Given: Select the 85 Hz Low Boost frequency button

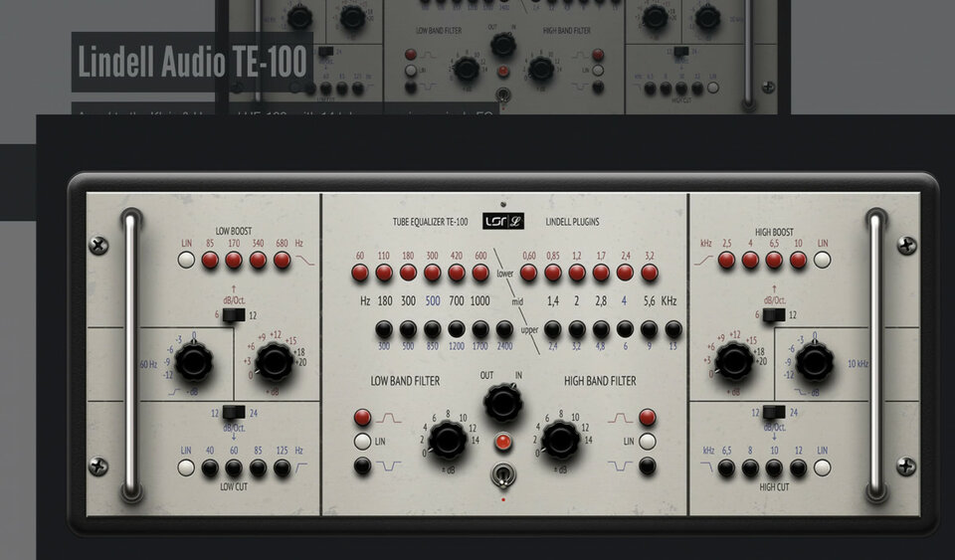Looking at the screenshot, I should click(x=210, y=261).
